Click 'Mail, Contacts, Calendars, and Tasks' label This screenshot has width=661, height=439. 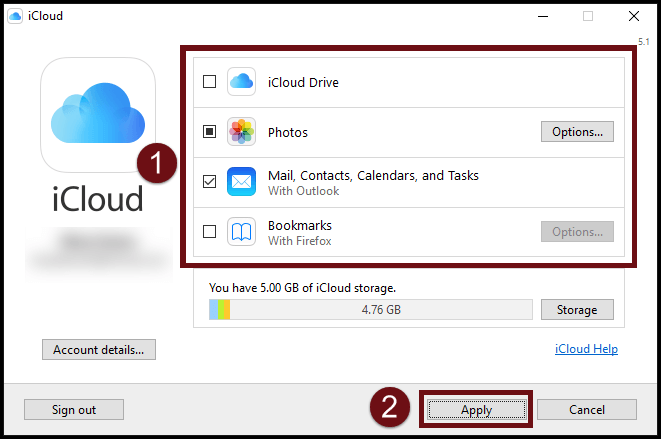click(x=373, y=175)
